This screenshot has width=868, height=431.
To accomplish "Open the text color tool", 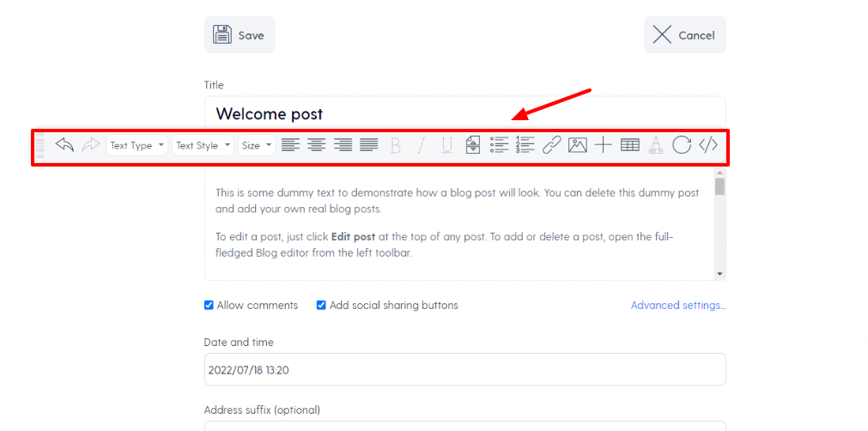I will (x=656, y=145).
